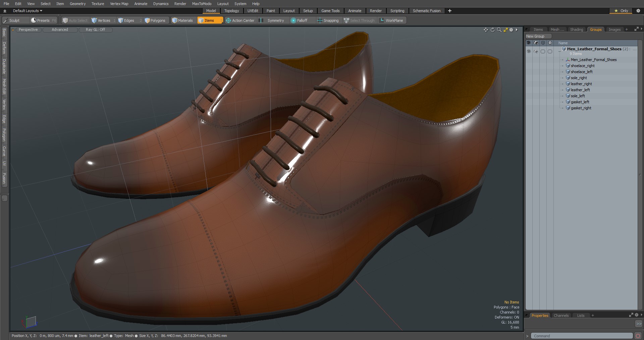Activate Items selection mode

(210, 20)
